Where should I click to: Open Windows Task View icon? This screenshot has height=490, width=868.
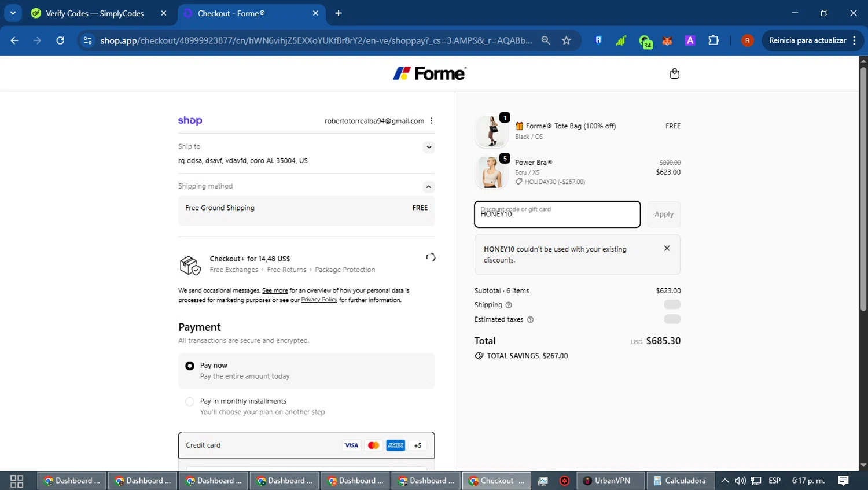[x=17, y=481]
